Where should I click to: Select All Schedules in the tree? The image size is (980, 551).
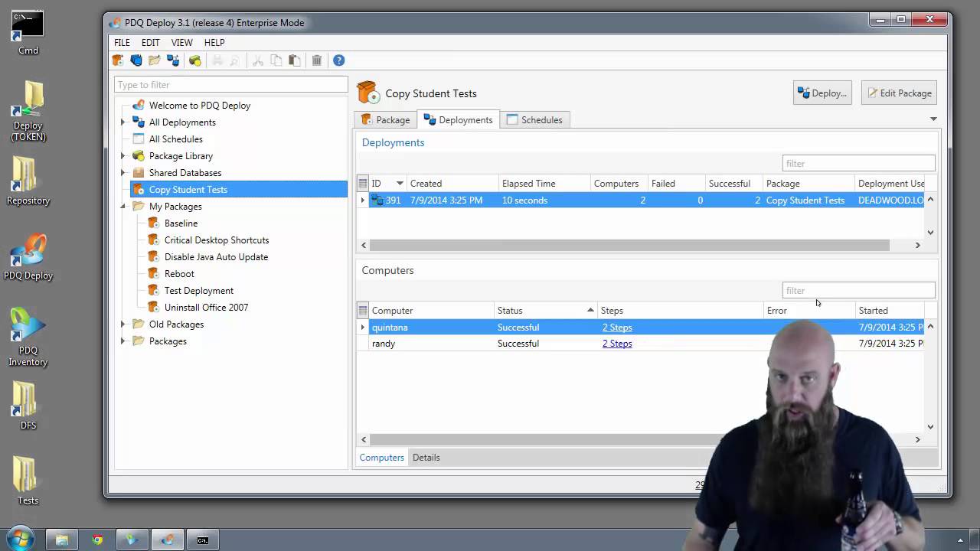pos(176,139)
